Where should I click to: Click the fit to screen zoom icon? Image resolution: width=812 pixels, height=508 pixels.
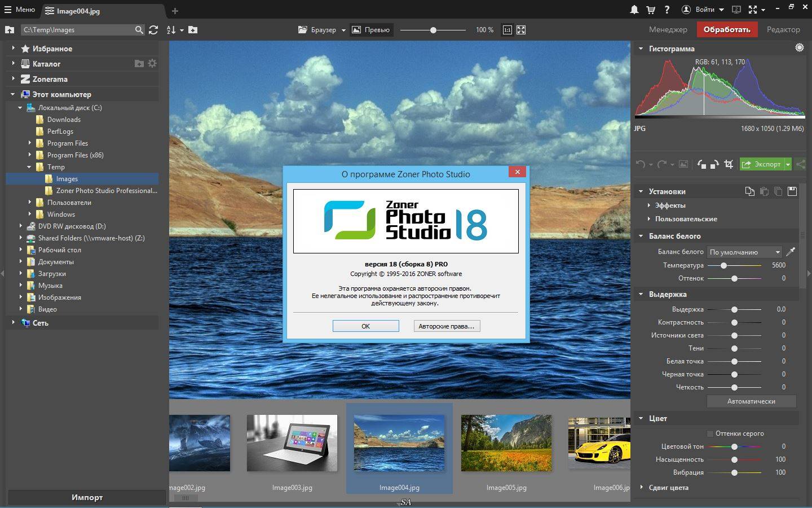(521, 30)
